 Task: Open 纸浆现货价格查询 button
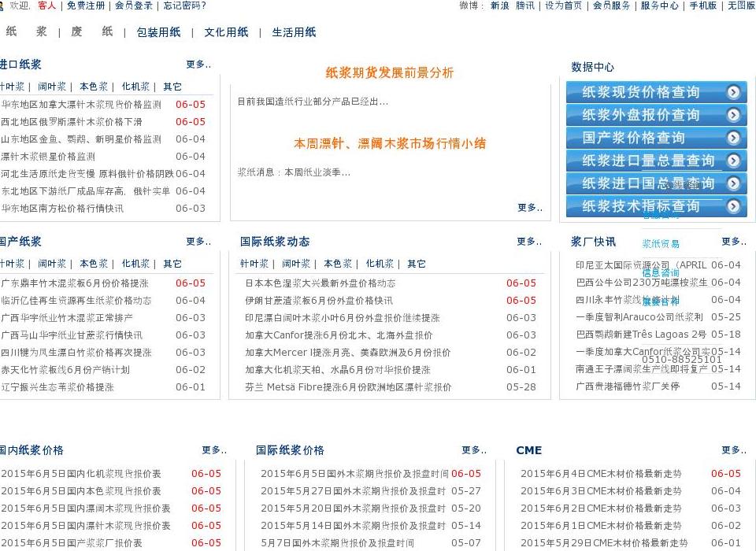click(656, 91)
